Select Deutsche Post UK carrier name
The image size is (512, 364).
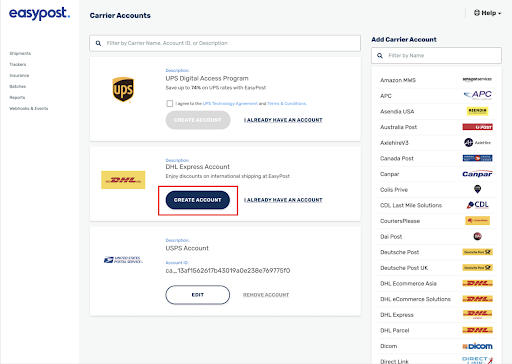point(404,268)
